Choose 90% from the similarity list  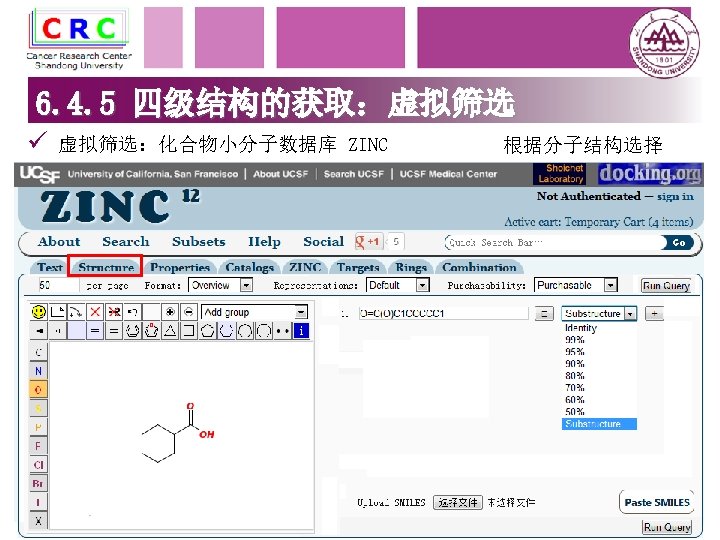pyautogui.click(x=574, y=364)
